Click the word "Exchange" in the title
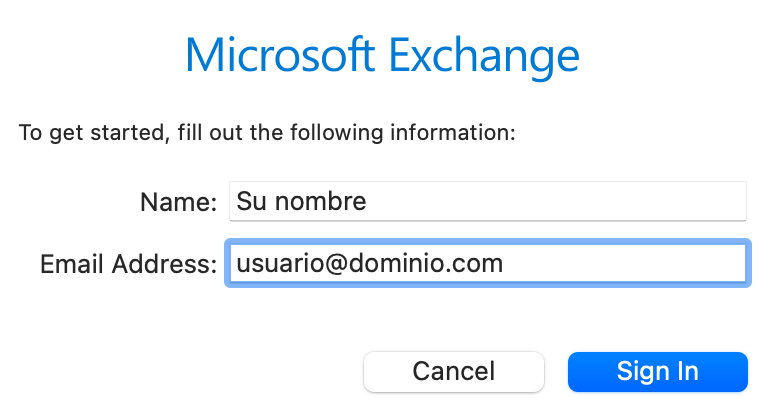 [484, 55]
